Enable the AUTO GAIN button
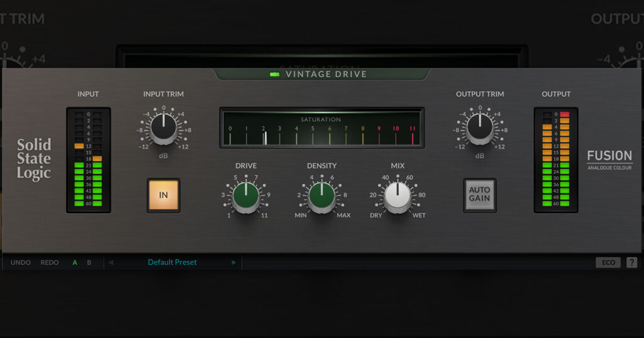Viewport: 644px width, 338px height. coord(479,195)
